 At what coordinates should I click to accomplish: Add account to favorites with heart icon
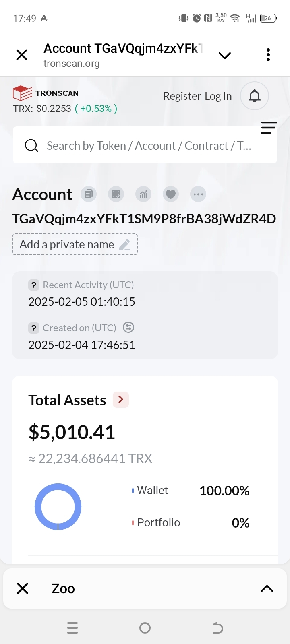(171, 194)
